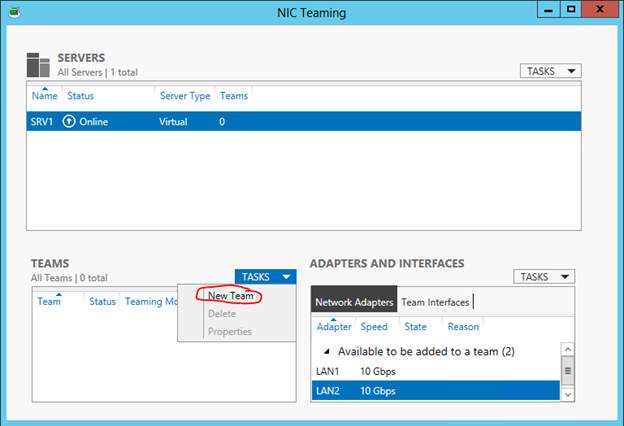Sort teams by Team column header

tap(49, 301)
